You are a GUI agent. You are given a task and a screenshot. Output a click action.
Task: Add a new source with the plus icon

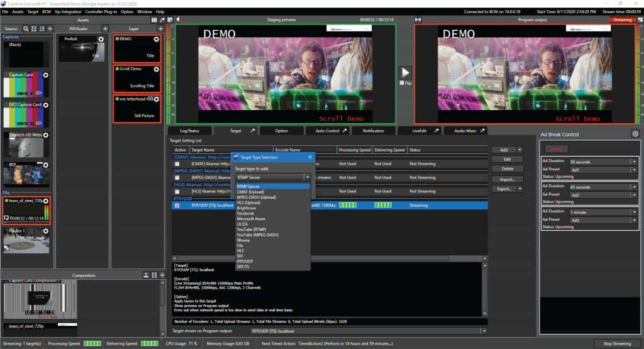click(50, 29)
